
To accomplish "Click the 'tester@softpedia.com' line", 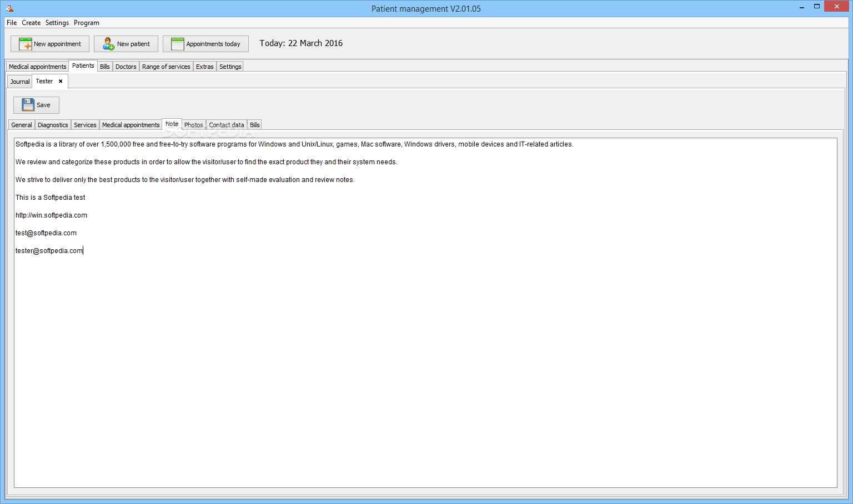I will (x=49, y=251).
